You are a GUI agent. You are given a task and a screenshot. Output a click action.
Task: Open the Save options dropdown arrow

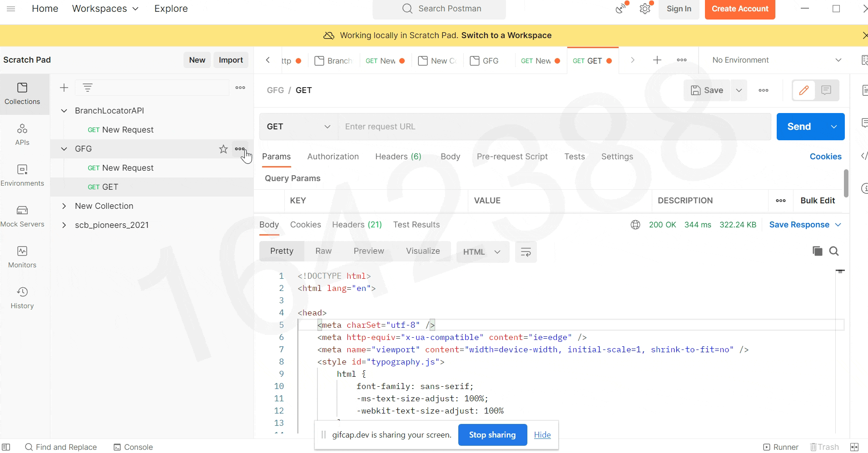739,90
